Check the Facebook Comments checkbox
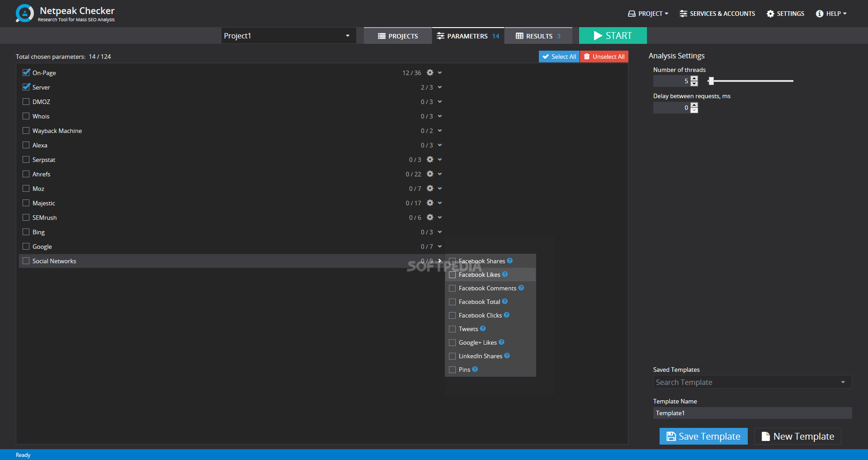Viewport: 868px width, 460px height. pyautogui.click(x=452, y=288)
